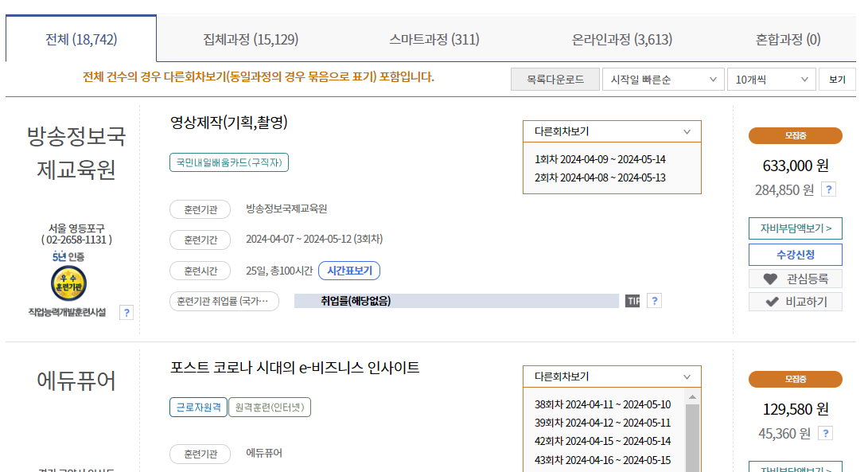Image resolution: width=868 pixels, height=472 pixels.
Task: Click the 국민내일배움카드(구직자) tag
Action: coord(228,162)
